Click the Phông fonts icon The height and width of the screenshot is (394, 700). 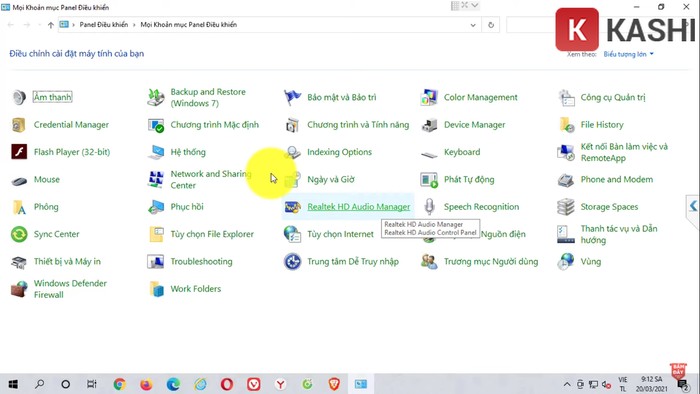(x=19, y=207)
